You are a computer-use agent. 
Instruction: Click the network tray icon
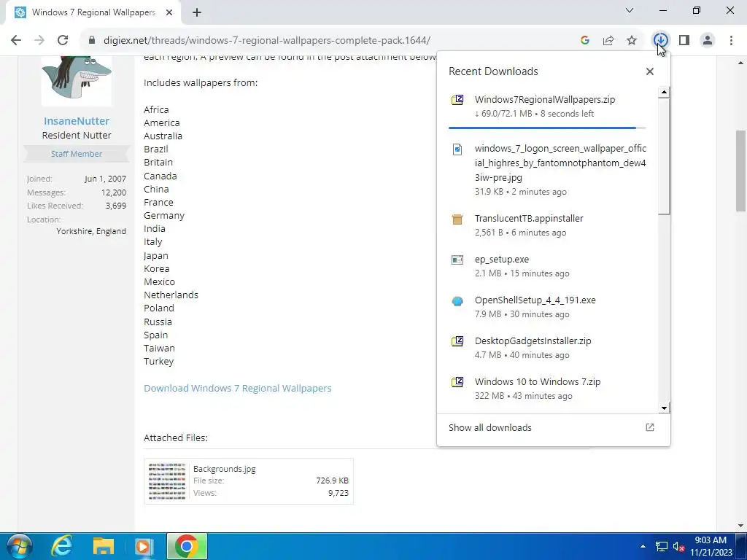[661, 547]
